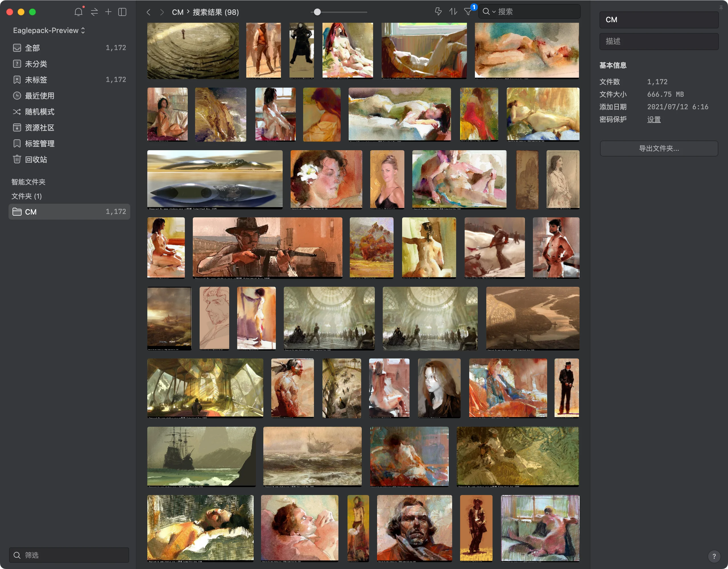Open 资源社区 in the sidebar
This screenshot has height=569, width=728.
(x=69, y=127)
